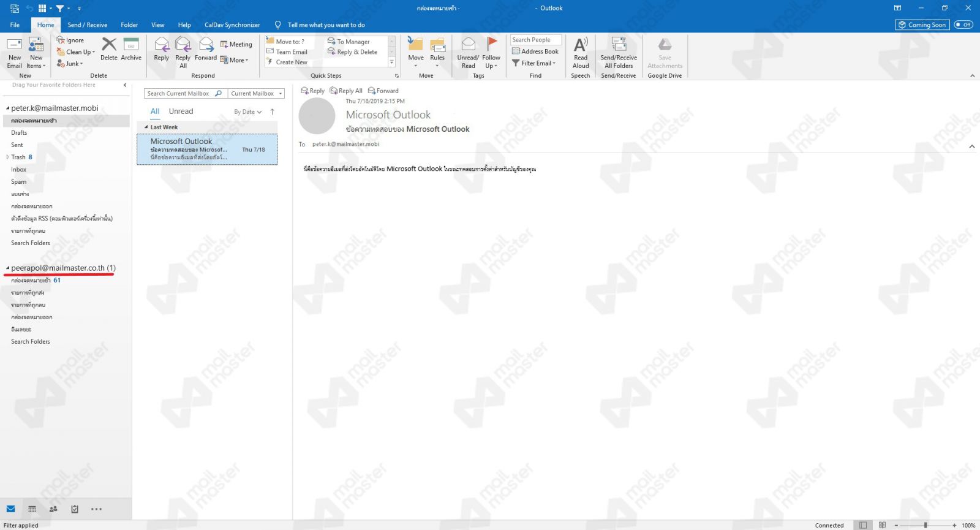
Task: Open the By Date sort dropdown
Action: coord(248,112)
